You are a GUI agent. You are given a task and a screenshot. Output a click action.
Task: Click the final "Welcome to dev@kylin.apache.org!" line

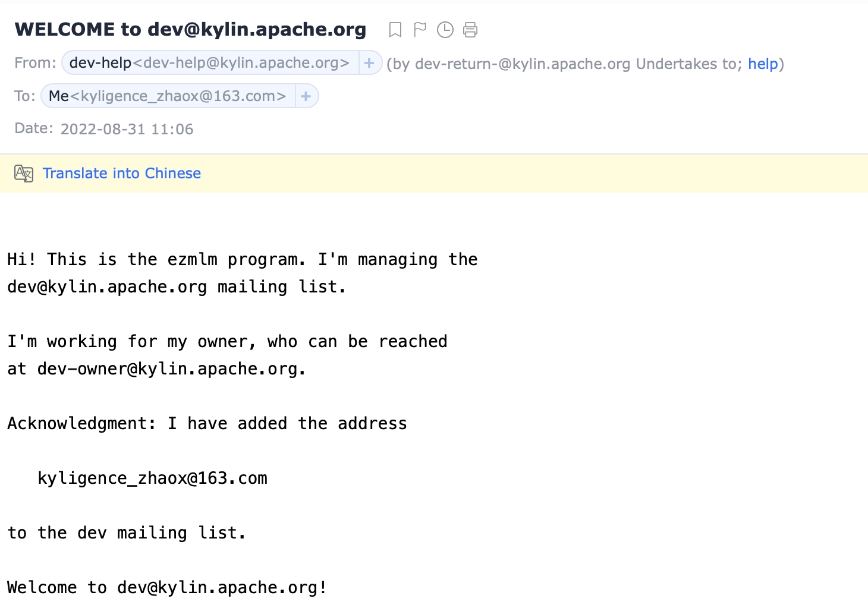(167, 588)
